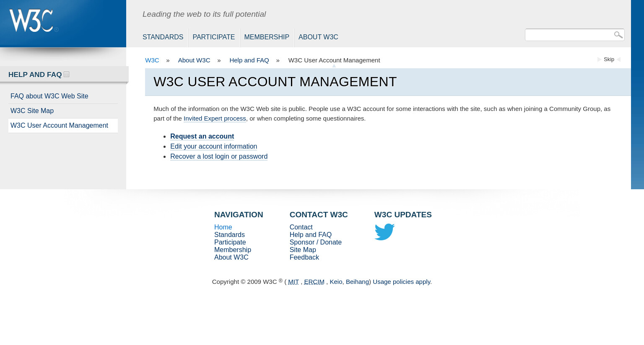Open the Membership menu
Screen dimensions: 644x345
[267, 37]
